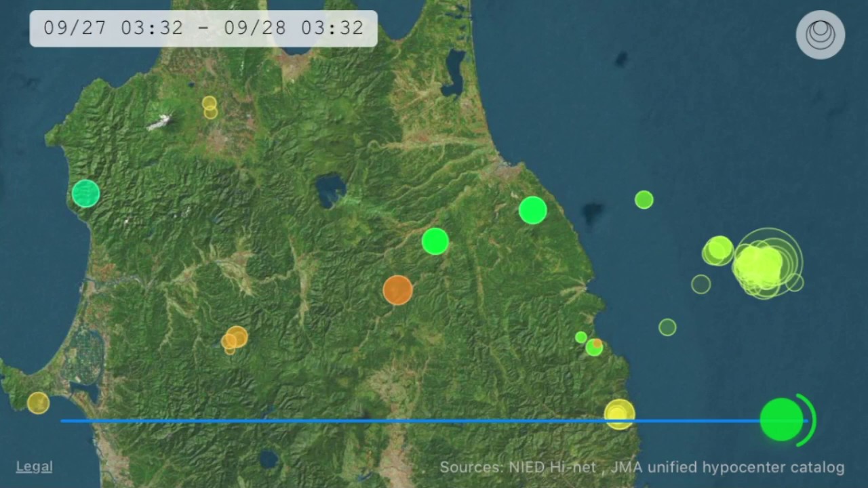This screenshot has width=868, height=488.
Task: Select the orange earthquake circle in map center
Action: coord(397,290)
